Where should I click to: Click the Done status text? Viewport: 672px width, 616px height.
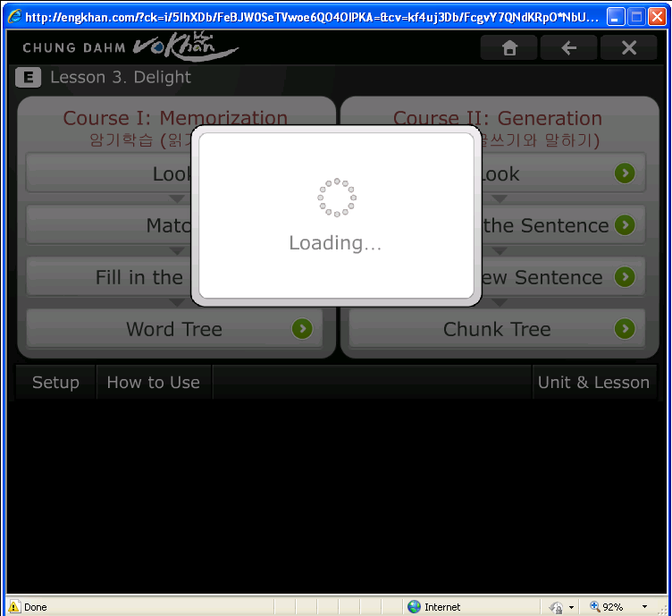pyautogui.click(x=36, y=607)
